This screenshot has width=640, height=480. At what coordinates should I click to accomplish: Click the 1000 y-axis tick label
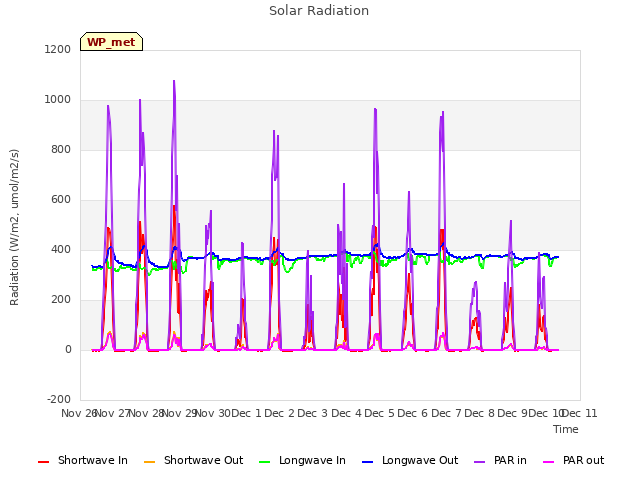point(58,100)
